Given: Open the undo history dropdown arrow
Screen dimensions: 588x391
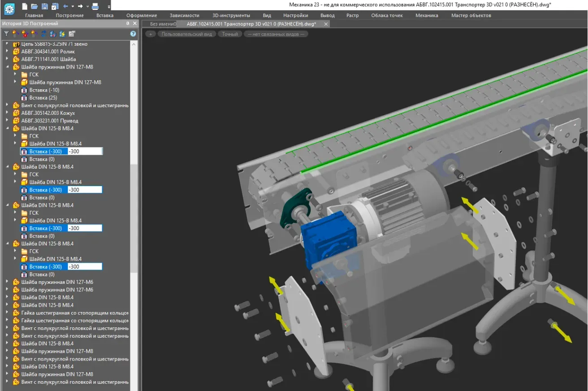Looking at the screenshot, I should (x=72, y=6).
